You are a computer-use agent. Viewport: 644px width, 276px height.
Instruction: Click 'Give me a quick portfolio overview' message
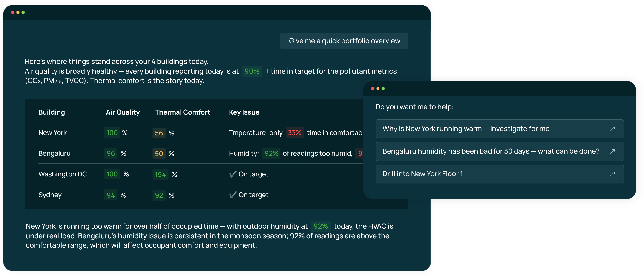click(344, 41)
